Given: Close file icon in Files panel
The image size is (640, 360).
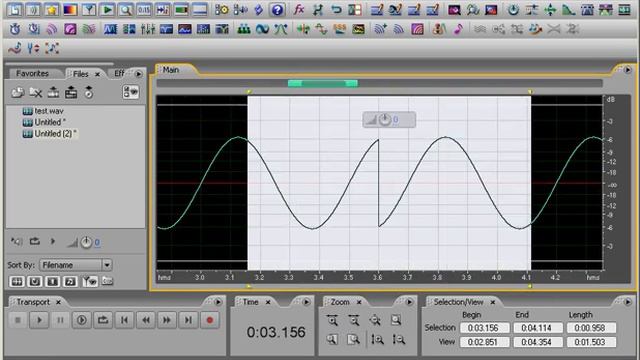Looking at the screenshot, I should pyautogui.click(x=36, y=93).
